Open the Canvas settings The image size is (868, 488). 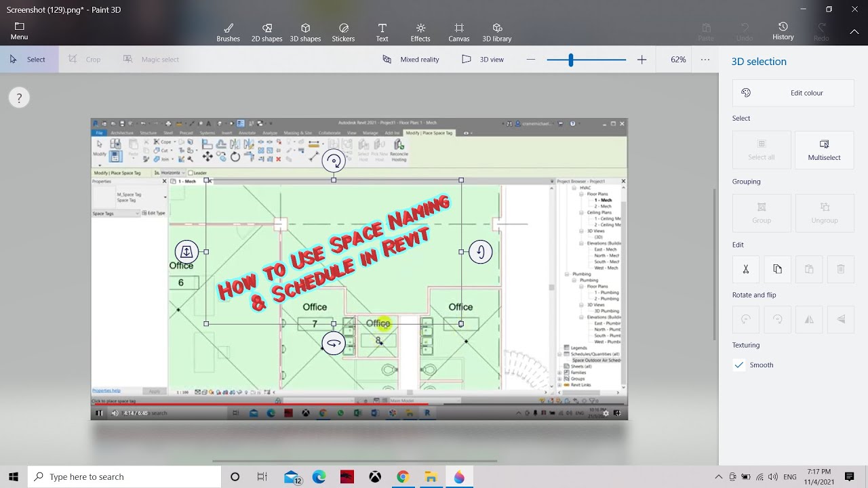(459, 33)
